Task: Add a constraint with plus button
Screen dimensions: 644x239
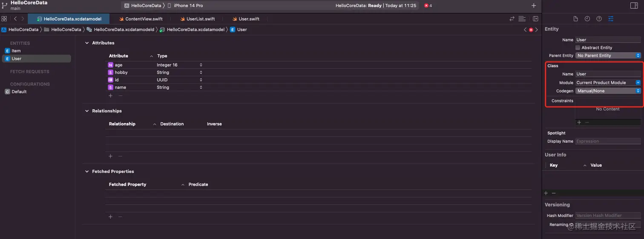Action: coord(579,122)
